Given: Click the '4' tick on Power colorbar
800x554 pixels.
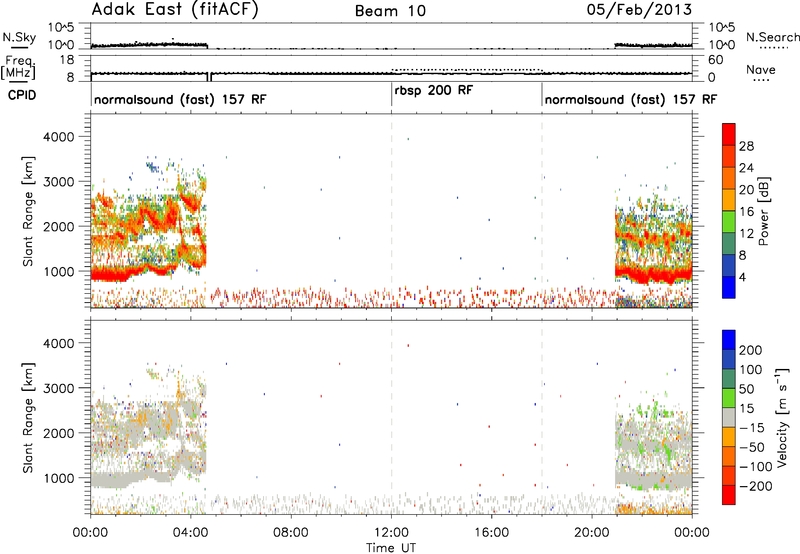Looking at the screenshot, I should click(x=743, y=277).
